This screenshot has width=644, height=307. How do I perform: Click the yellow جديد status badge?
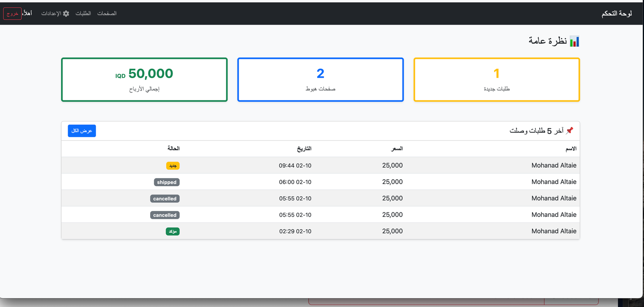tap(173, 166)
